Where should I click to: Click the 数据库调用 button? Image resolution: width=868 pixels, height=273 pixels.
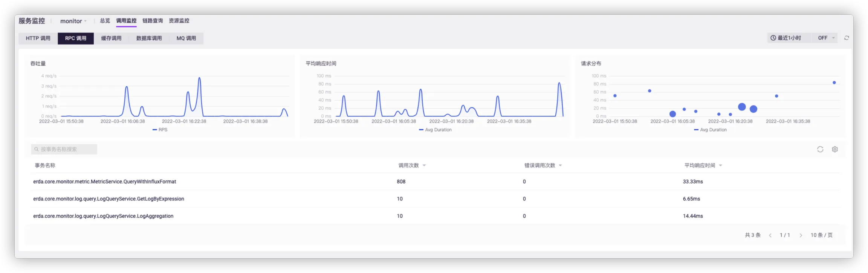coord(149,38)
